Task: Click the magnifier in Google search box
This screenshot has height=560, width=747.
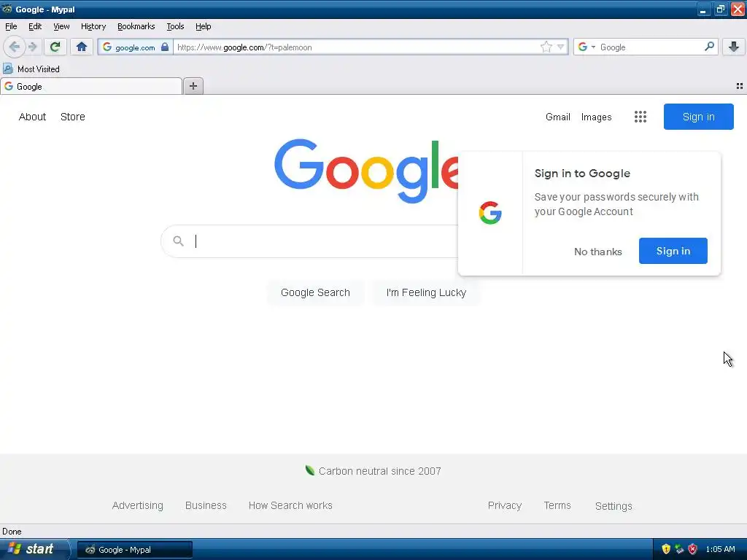Action: [x=178, y=241]
